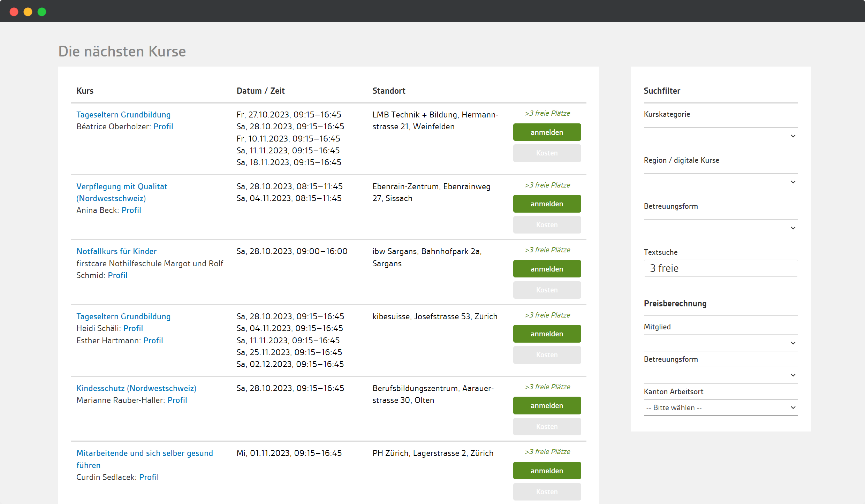The height and width of the screenshot is (504, 865).
Task: Open Curdin Sedlacek's Profil link
Action: pyautogui.click(x=149, y=477)
